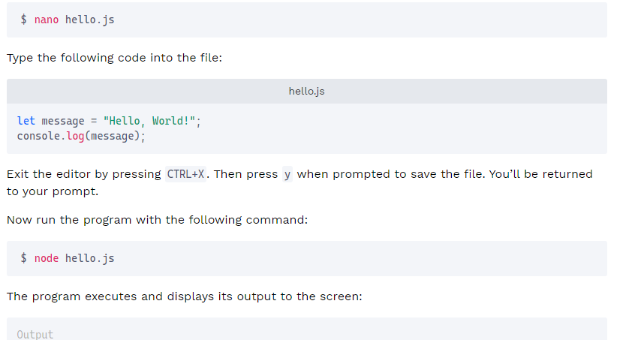Click the 'The program executes' paragraph
The height and width of the screenshot is (340, 644).
[x=185, y=296]
